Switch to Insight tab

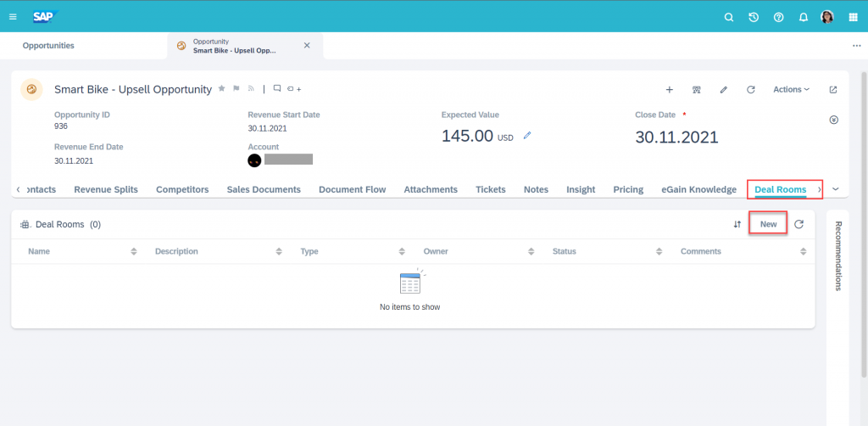click(581, 189)
